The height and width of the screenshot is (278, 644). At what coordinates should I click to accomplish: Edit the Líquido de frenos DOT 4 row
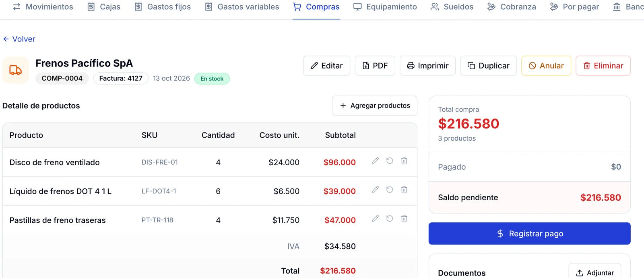[x=375, y=190]
